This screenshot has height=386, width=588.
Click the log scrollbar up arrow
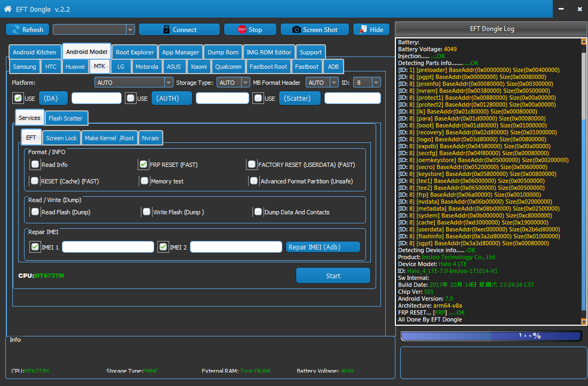(x=584, y=42)
